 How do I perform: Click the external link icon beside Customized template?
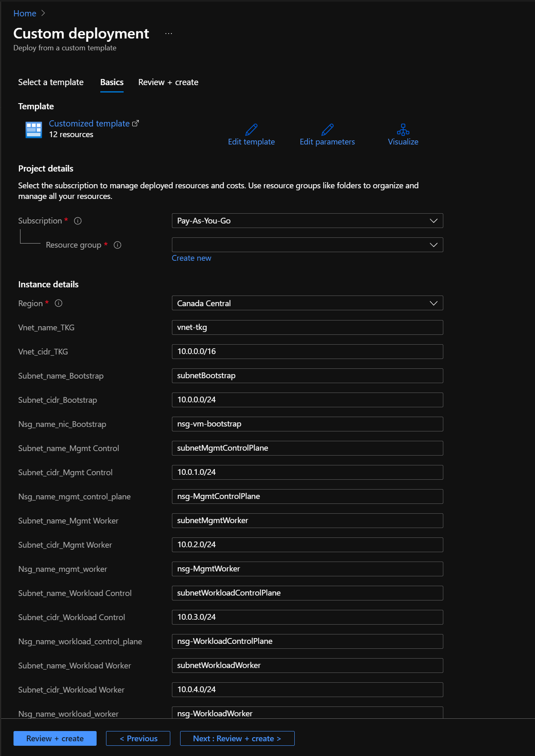tap(135, 123)
